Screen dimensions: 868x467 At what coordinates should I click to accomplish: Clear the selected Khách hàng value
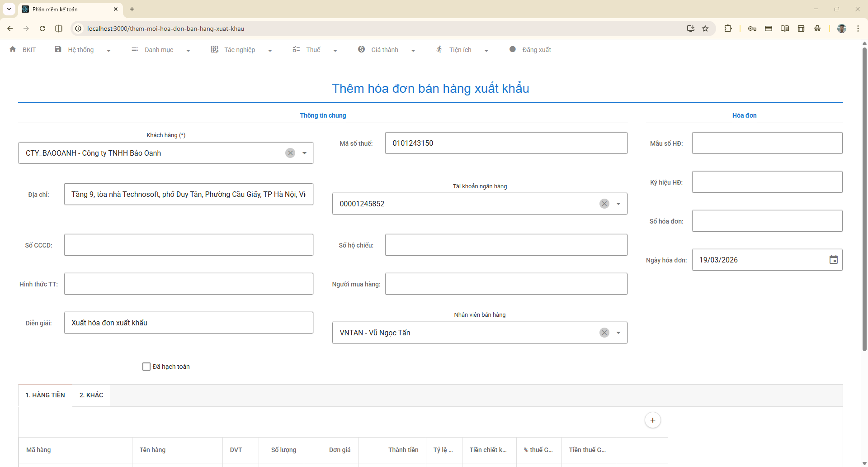[290, 153]
